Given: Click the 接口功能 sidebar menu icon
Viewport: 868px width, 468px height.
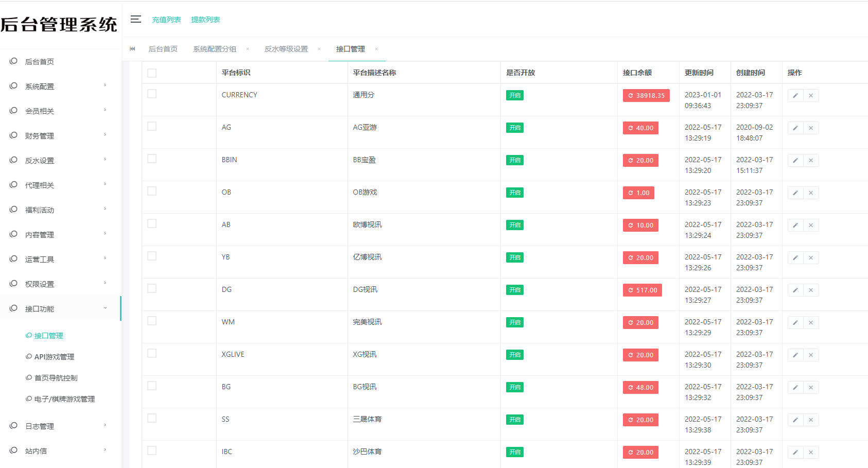Looking at the screenshot, I should click(13, 308).
